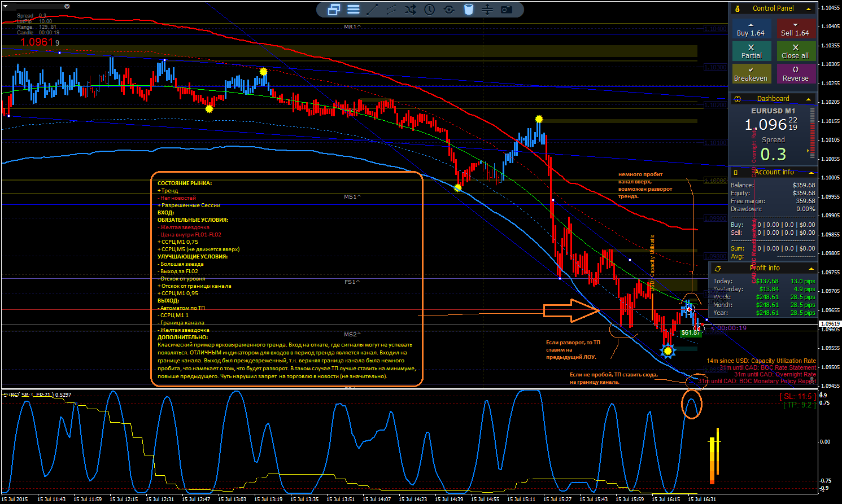
Task: Click the Balance value $359.68
Action: [804, 185]
